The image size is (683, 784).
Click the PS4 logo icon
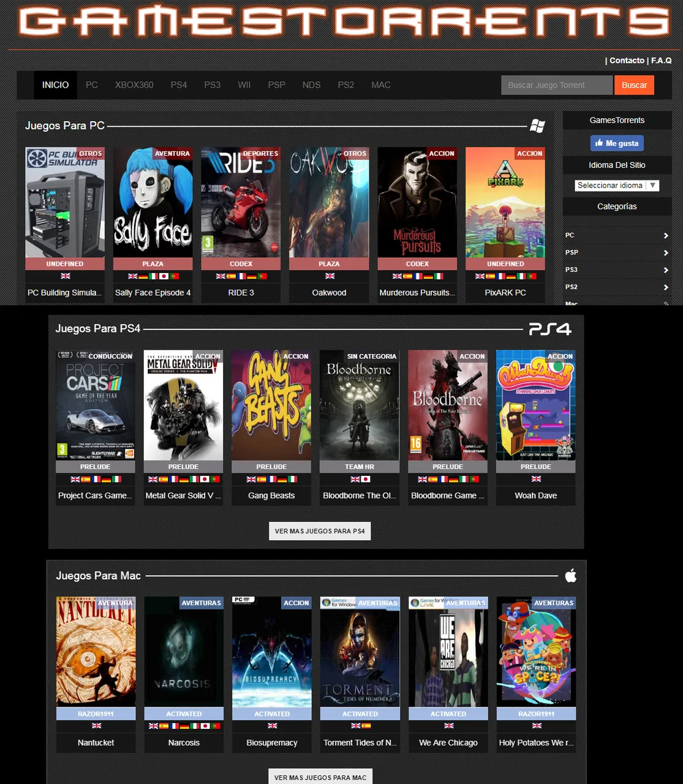click(550, 329)
